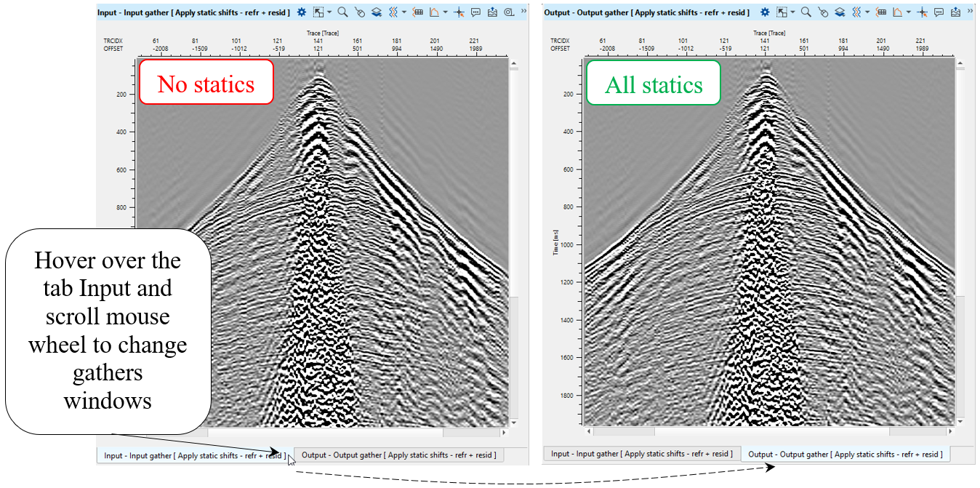Click the wiggle trace display icon in Output gather toolbar
Viewport: 980px width, 488px height.
tap(856, 12)
